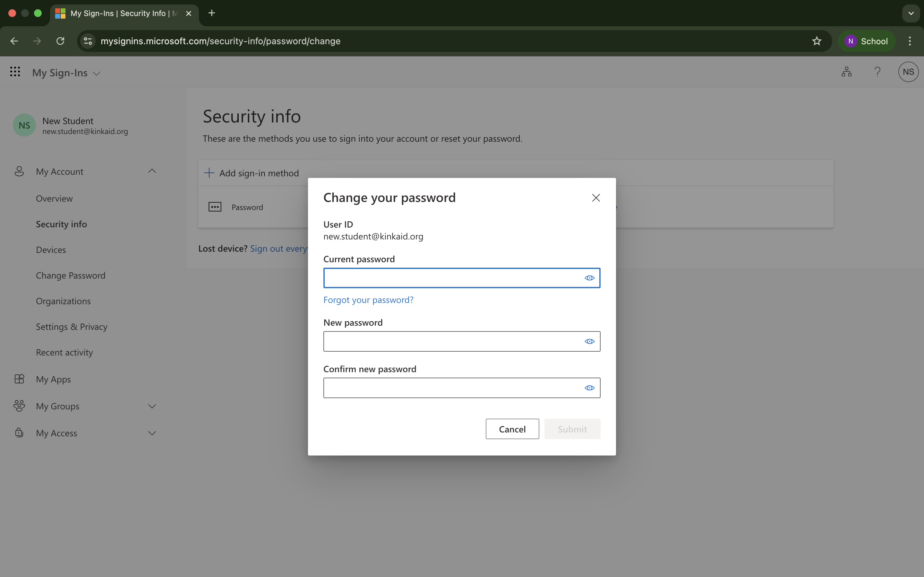
Task: Collapse the My Account section
Action: [x=152, y=171]
